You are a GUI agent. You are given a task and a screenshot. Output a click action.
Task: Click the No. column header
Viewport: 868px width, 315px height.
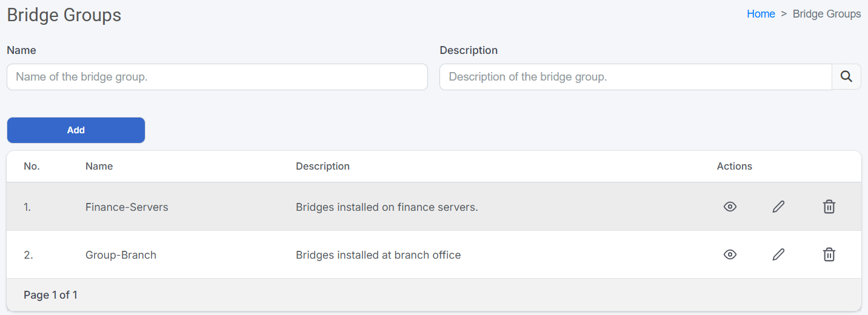[32, 166]
